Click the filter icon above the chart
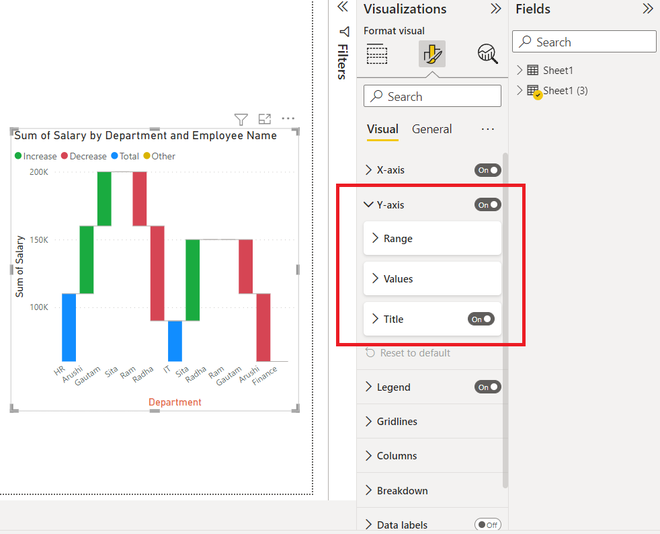The image size is (660, 534). [x=241, y=120]
